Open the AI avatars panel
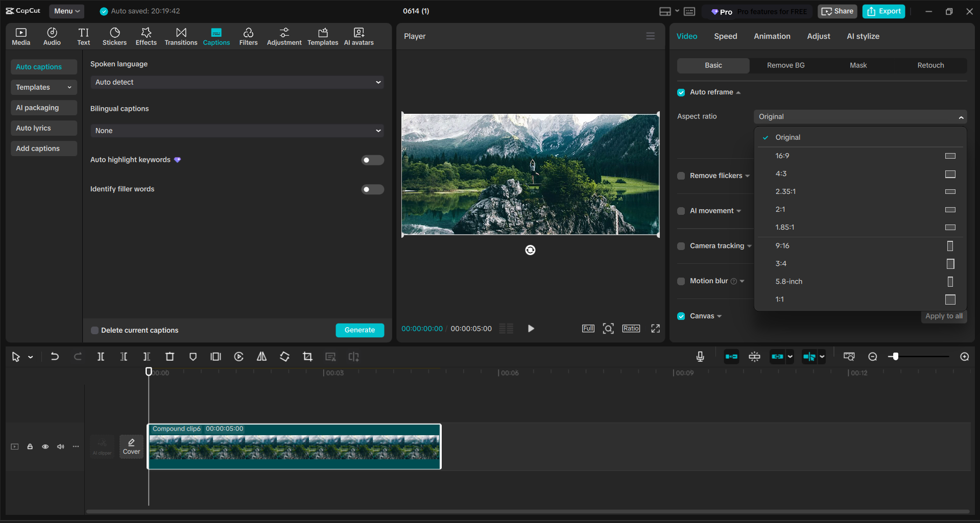This screenshot has width=980, height=523. [x=358, y=36]
